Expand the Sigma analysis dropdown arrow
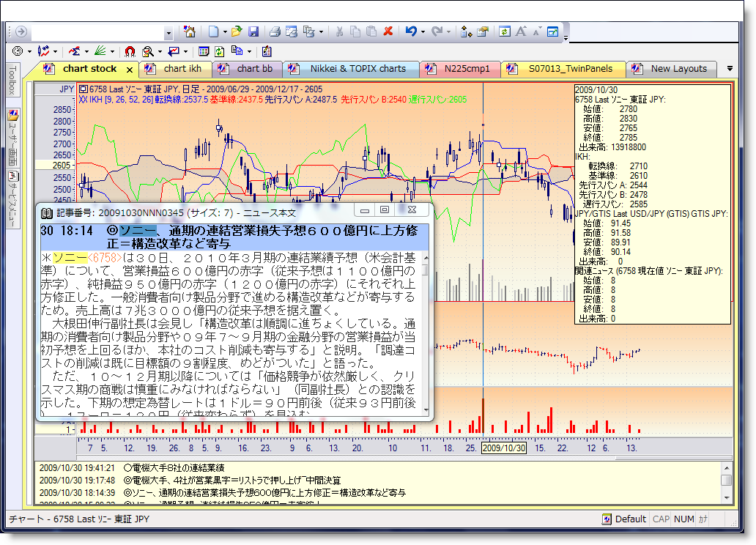This screenshot has width=756, height=545. 86,51
